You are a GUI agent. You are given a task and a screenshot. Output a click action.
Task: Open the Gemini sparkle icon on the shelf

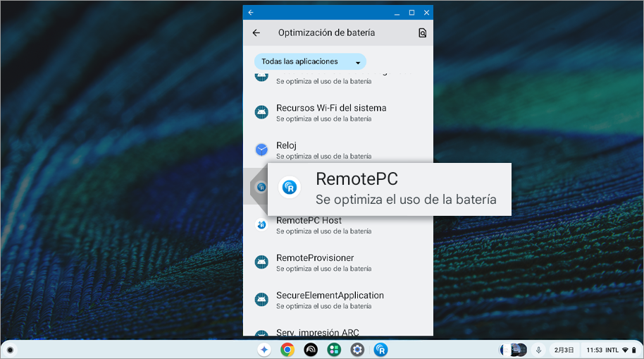coord(264,350)
